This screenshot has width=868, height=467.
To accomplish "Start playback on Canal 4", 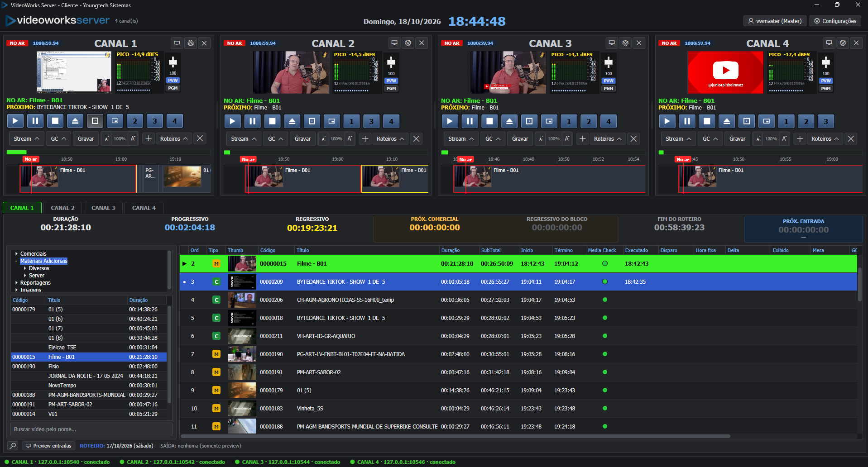I will 667,121.
